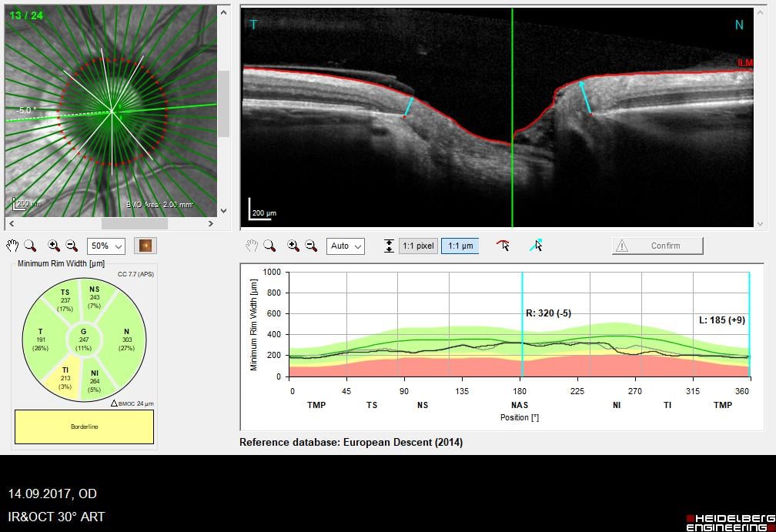The width and height of the screenshot is (776, 532).
Task: Click the vertical stretch scaling icon
Action: pos(389,246)
